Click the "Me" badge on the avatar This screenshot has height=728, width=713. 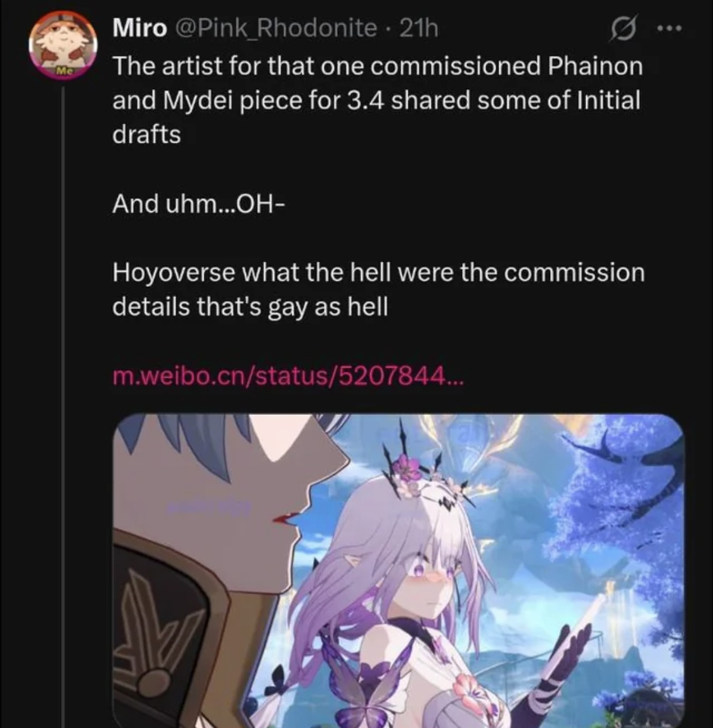click(x=63, y=71)
